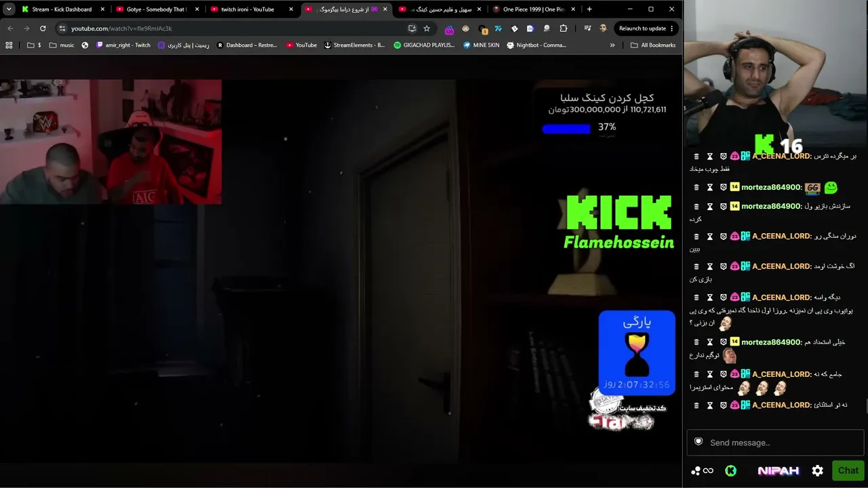The image size is (868, 488).
Task: Timeout morteza864900 on the GG message
Action: coord(710,187)
